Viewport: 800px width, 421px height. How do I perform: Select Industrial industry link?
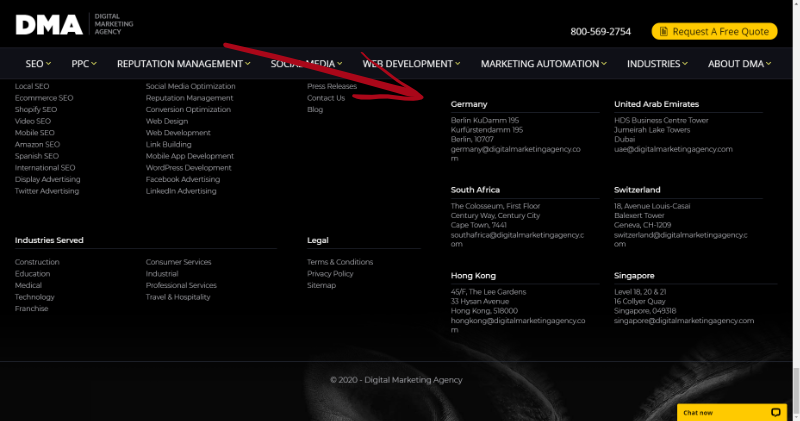(162, 274)
